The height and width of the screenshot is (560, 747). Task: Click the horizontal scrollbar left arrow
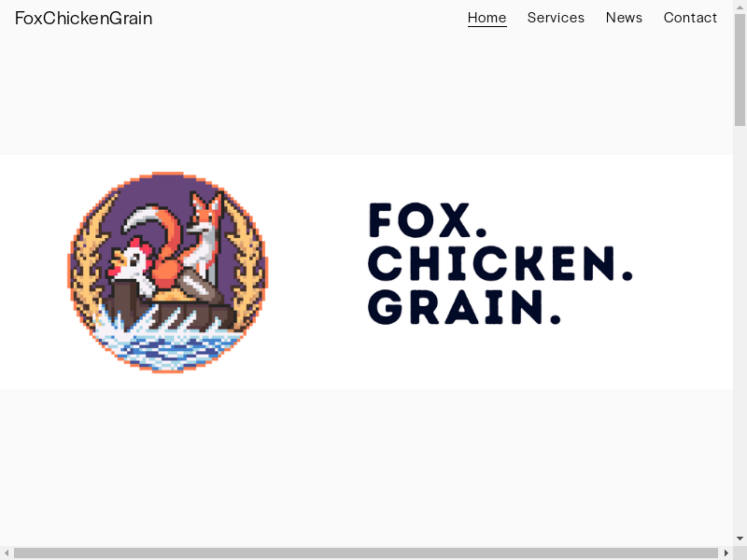7,553
